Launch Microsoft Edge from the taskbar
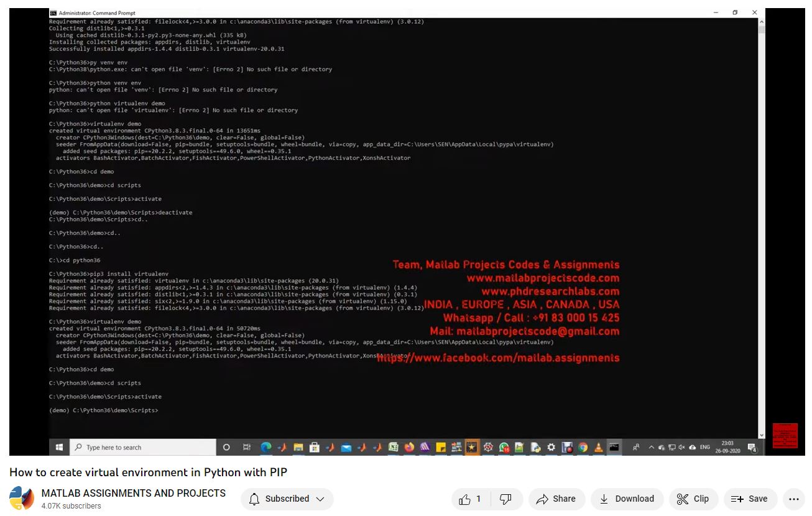 click(x=266, y=447)
